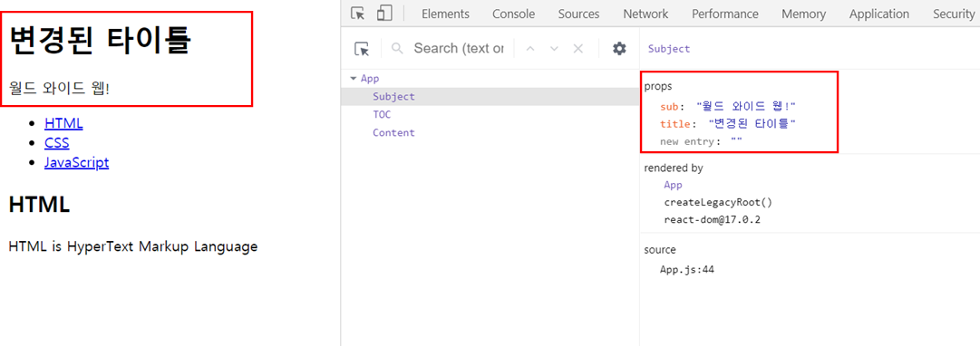Click the rendered by section label
The height and width of the screenshot is (346, 980).
674,168
